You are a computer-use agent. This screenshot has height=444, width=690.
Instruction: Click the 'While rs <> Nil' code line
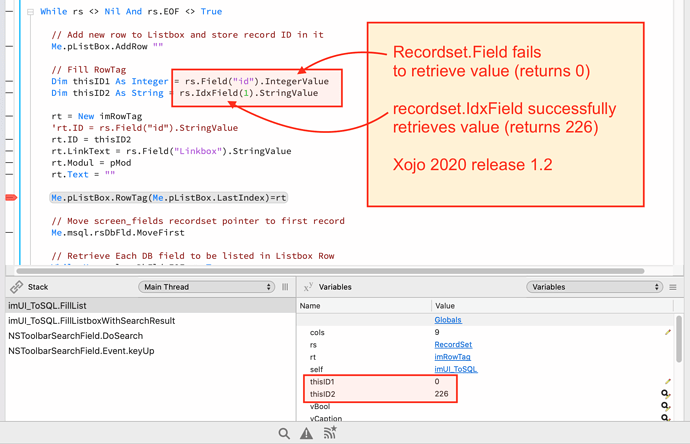[x=131, y=11]
